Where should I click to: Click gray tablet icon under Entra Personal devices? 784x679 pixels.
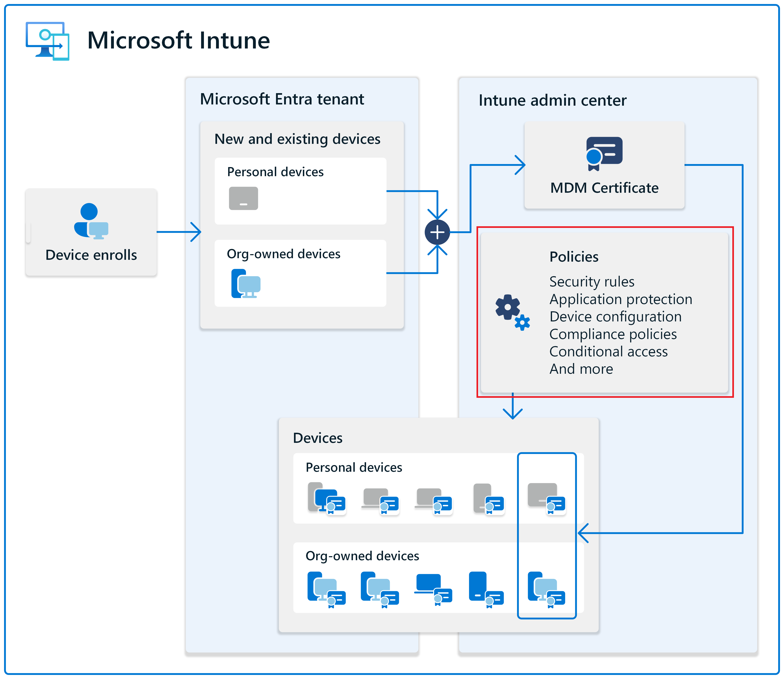[x=243, y=198]
